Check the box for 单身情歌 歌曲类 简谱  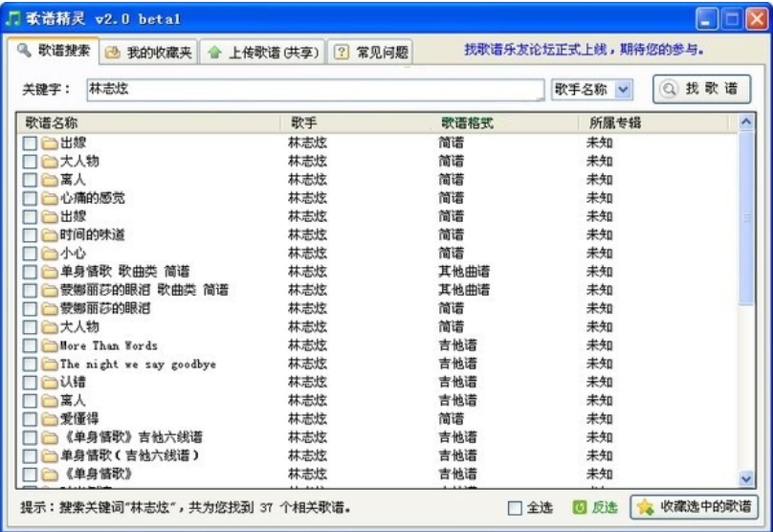(30, 272)
